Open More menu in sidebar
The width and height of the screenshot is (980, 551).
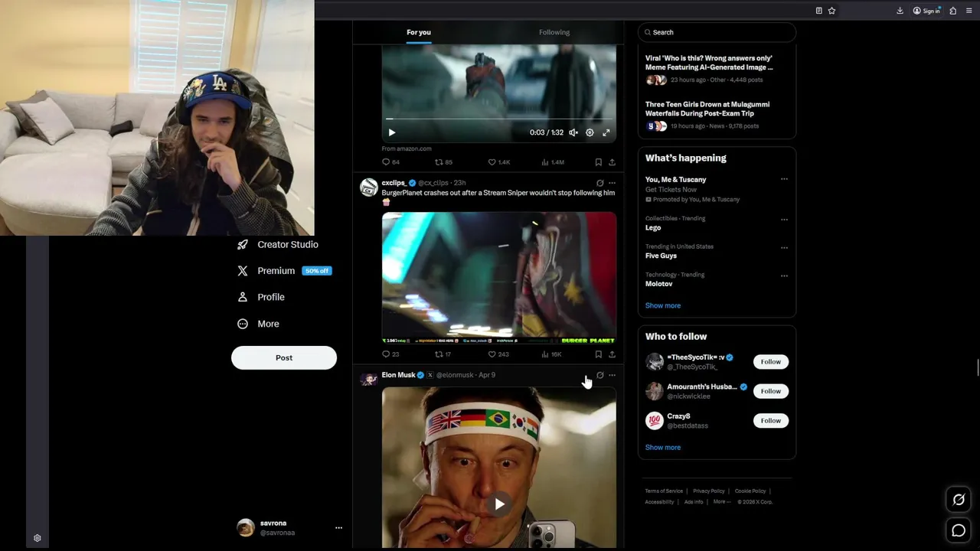(x=258, y=324)
